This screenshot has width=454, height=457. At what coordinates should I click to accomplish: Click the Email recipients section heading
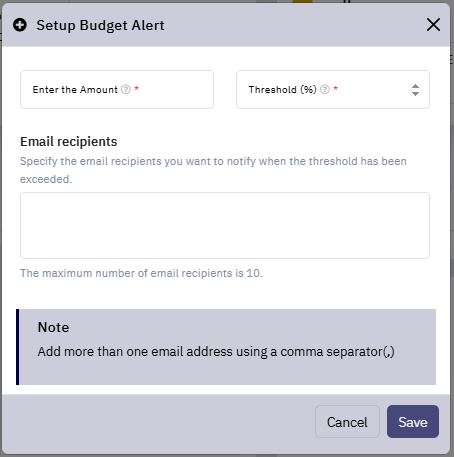click(69, 142)
